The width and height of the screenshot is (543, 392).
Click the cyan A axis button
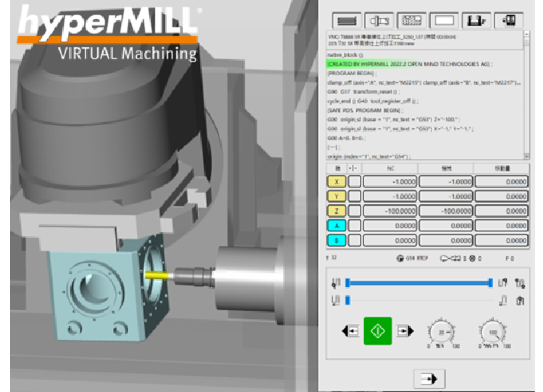click(x=336, y=226)
